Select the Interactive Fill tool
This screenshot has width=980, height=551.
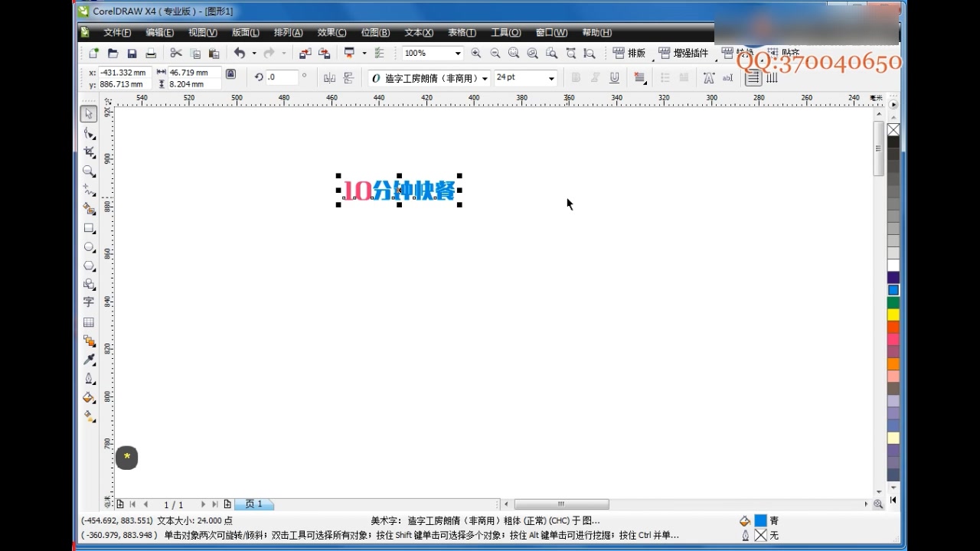(89, 417)
